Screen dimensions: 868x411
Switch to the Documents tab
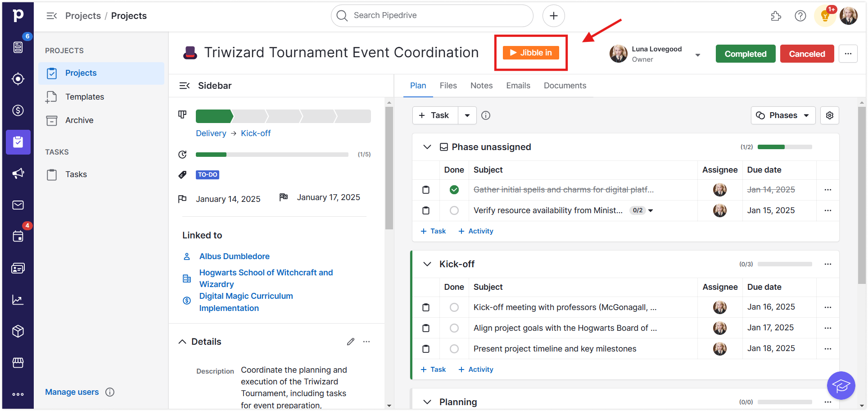[565, 86]
